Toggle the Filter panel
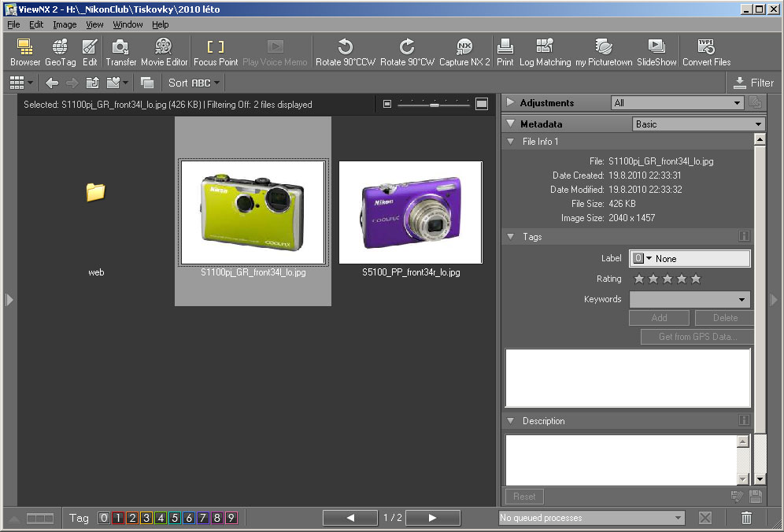Viewport: 784px width, 532px height. click(753, 83)
